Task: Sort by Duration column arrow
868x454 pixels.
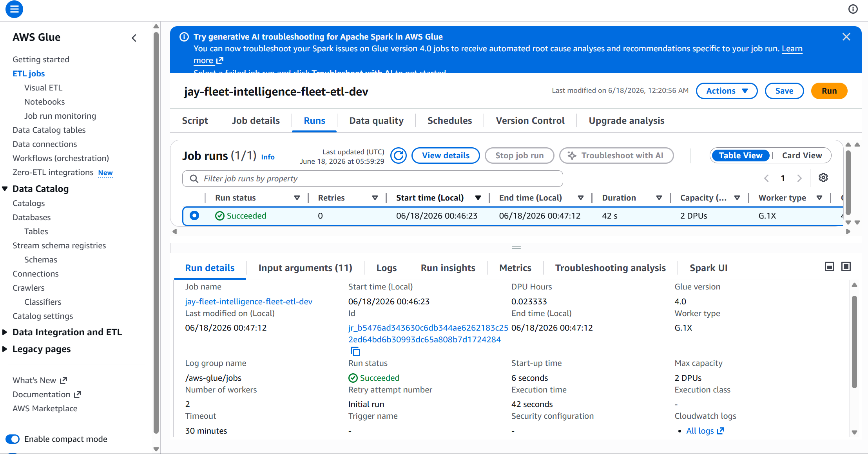Action: [x=659, y=198]
